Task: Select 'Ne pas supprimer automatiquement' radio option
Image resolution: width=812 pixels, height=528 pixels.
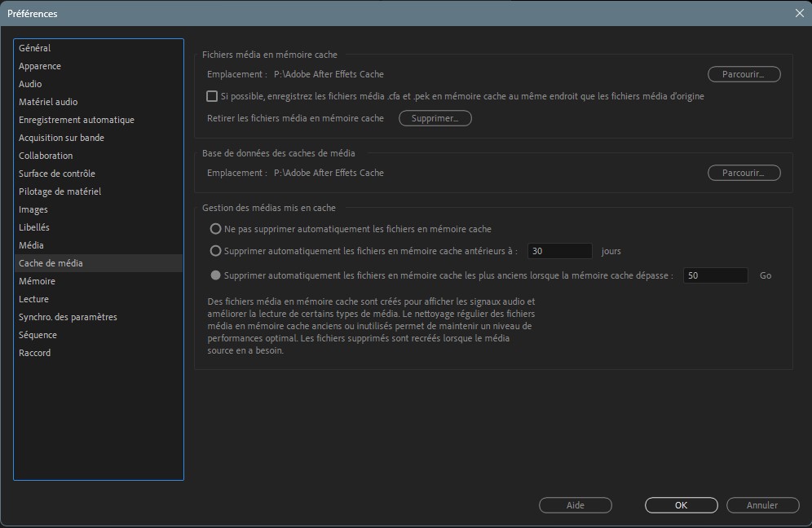Action: click(x=216, y=229)
